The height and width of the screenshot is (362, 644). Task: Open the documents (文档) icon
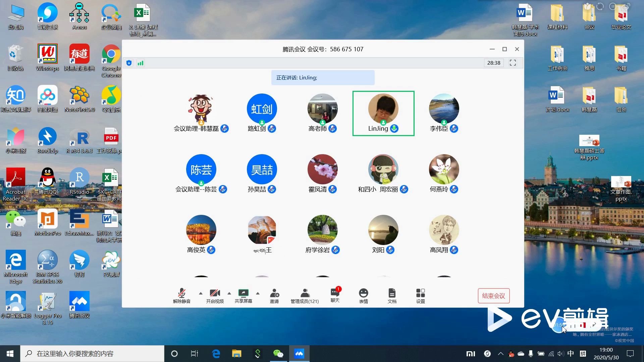tap(392, 295)
